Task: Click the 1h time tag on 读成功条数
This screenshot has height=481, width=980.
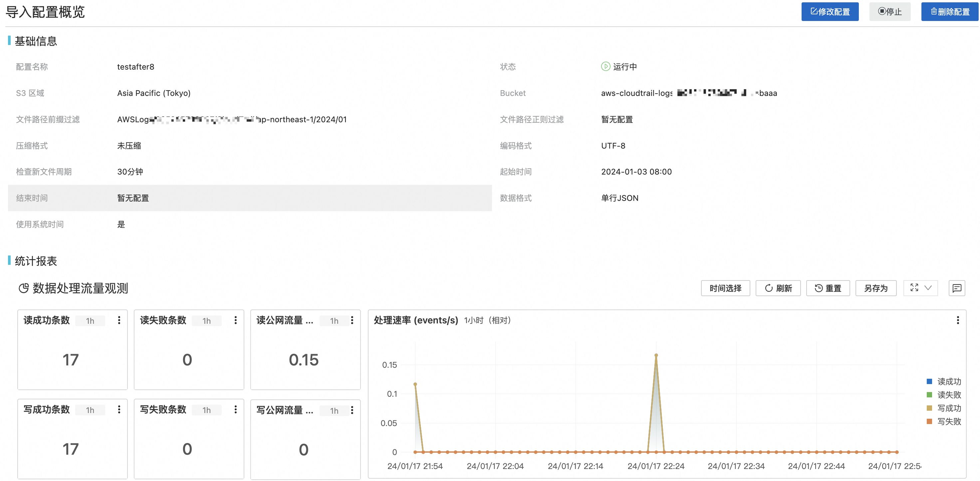Action: (x=90, y=321)
